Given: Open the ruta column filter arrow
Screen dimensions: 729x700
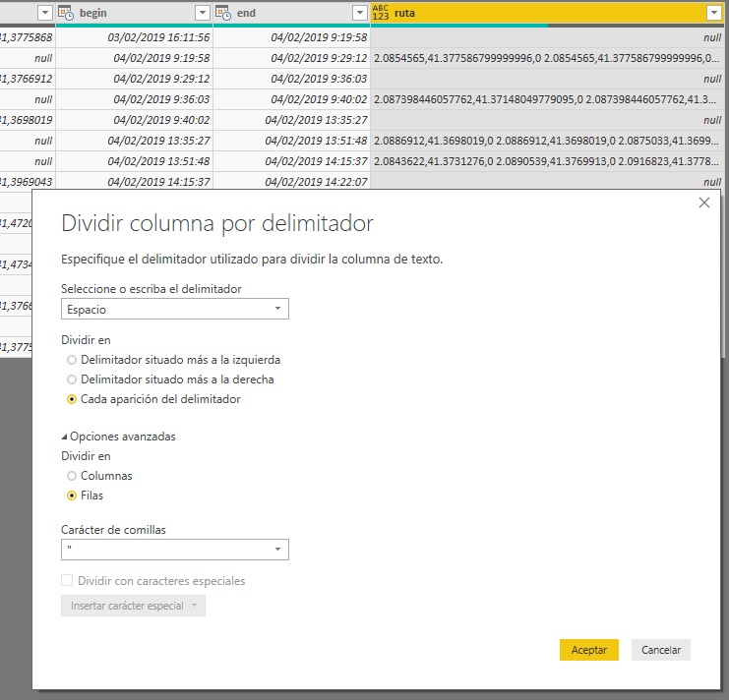Looking at the screenshot, I should (x=714, y=13).
